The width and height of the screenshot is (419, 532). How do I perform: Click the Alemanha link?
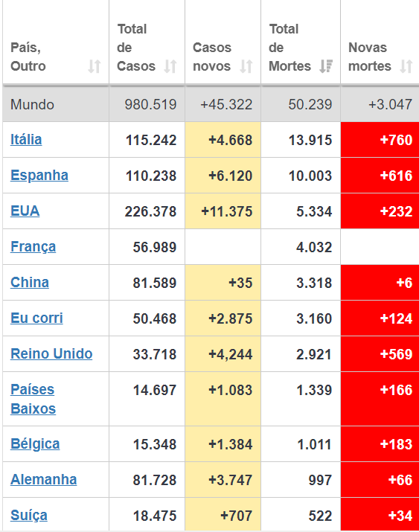tap(44, 480)
